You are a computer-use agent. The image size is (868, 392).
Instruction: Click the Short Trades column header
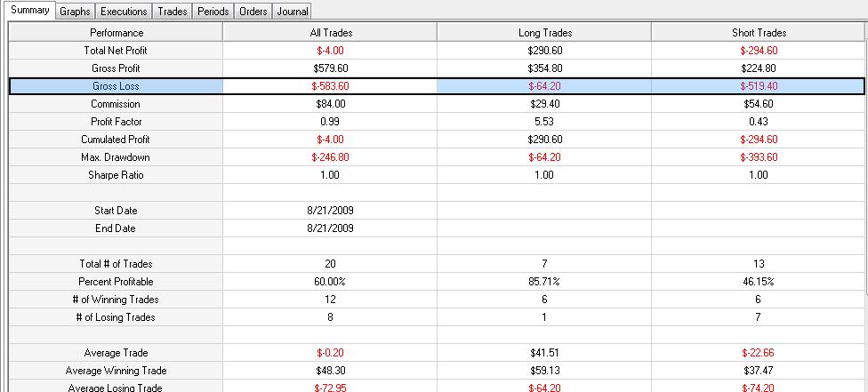[x=759, y=33]
